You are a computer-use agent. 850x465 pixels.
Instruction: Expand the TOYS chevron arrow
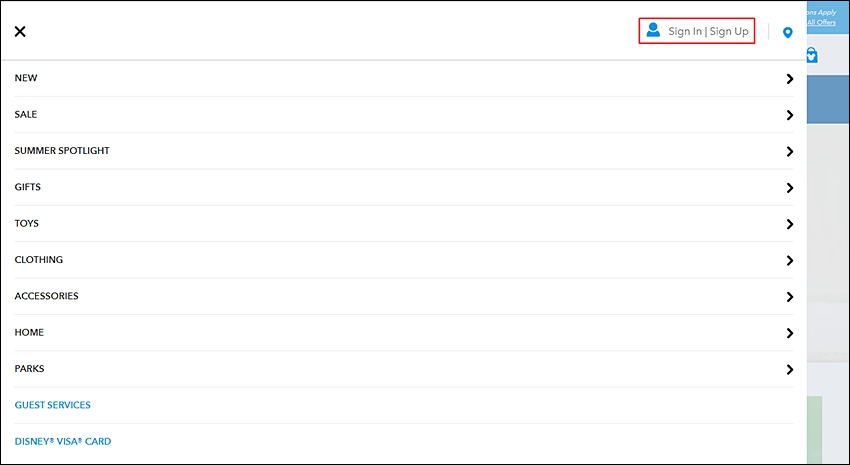[x=790, y=224]
